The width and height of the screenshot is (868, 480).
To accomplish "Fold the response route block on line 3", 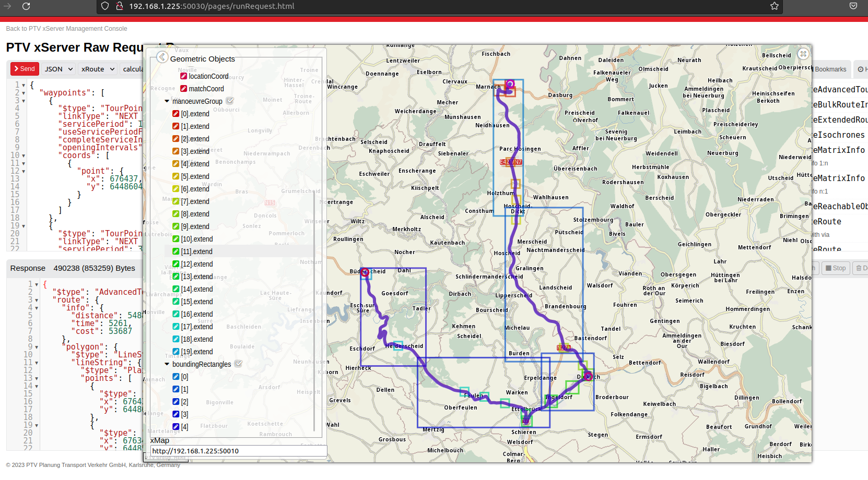I will coord(37,300).
